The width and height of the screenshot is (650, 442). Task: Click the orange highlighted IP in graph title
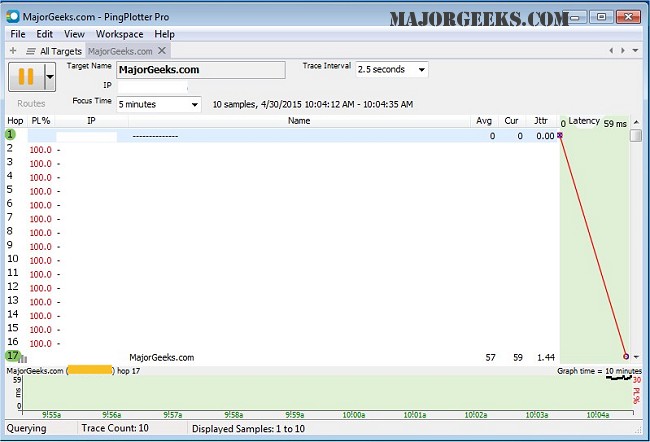coord(90,370)
